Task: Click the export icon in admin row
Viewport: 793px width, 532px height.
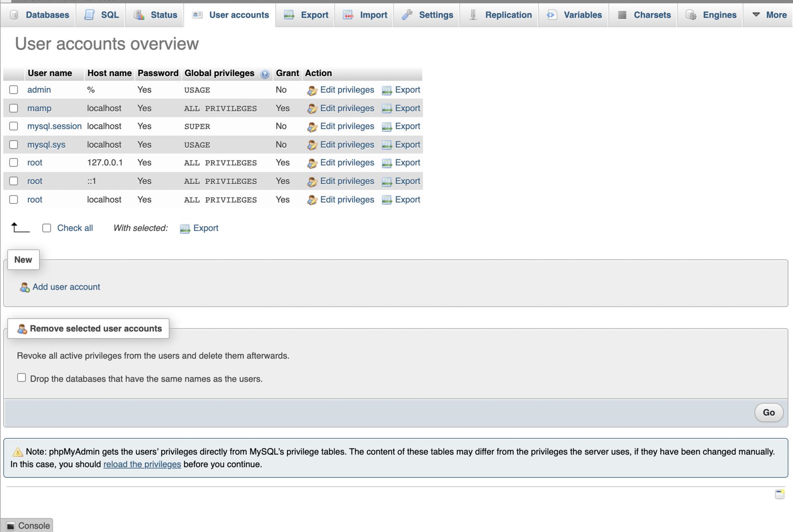Action: click(387, 90)
